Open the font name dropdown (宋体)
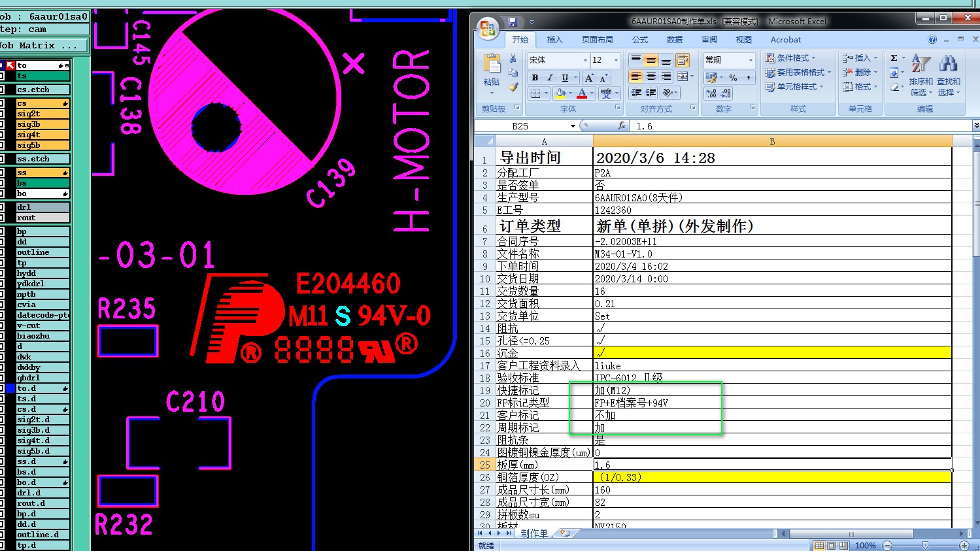This screenshot has height=551, width=980. coord(585,60)
